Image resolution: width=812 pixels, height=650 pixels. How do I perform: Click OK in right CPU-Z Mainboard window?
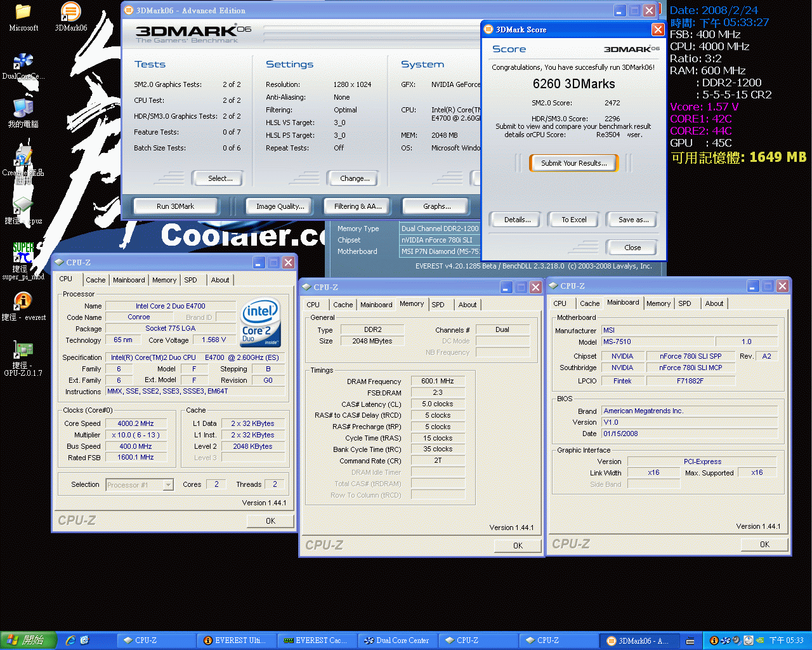765,545
